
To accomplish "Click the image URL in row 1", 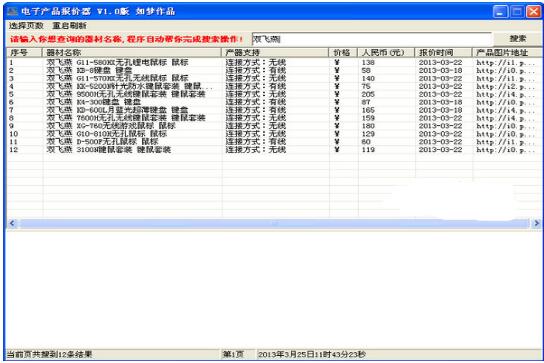I will (x=505, y=62).
